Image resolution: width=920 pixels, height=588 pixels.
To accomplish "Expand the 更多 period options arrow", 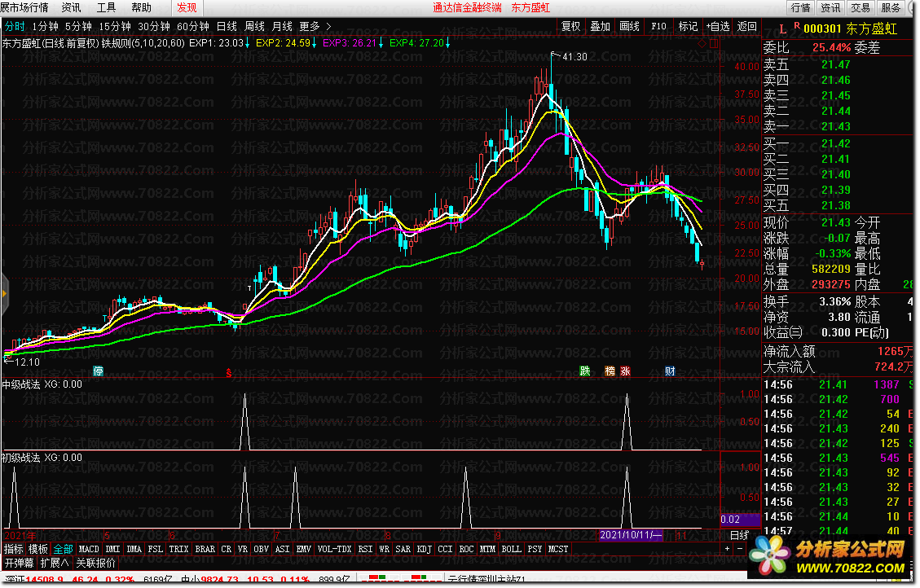I will (x=328, y=26).
